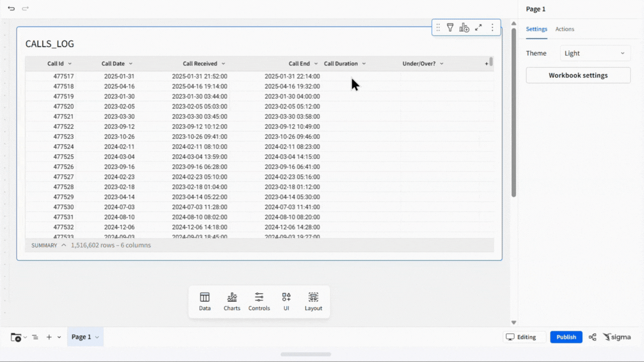Viewport: 644px width, 362px height.
Task: Open the Data element icon
Action: pos(205,302)
